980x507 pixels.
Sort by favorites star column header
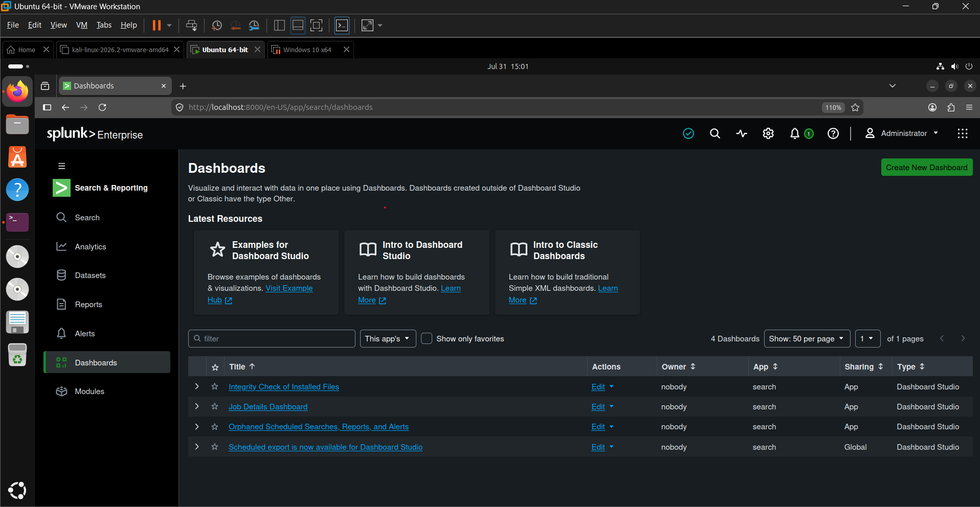point(215,367)
